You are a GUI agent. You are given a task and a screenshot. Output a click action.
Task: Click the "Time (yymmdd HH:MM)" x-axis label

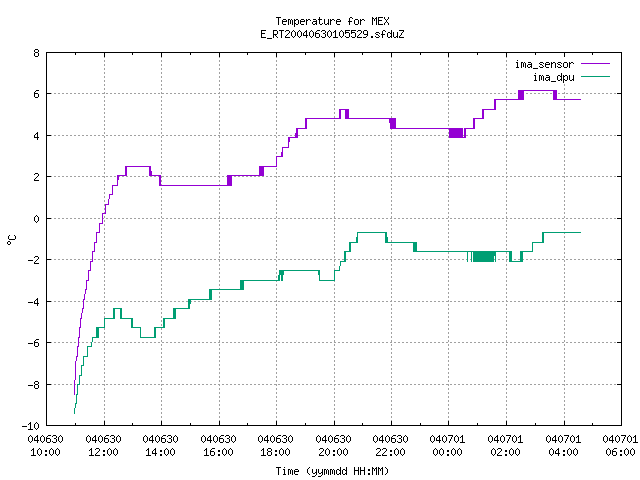[x=332, y=471]
